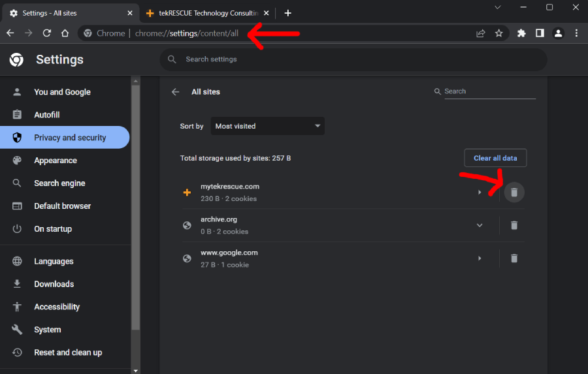Viewport: 588px width, 374px height.
Task: Click the Search settings box
Action: pyautogui.click(x=353, y=59)
